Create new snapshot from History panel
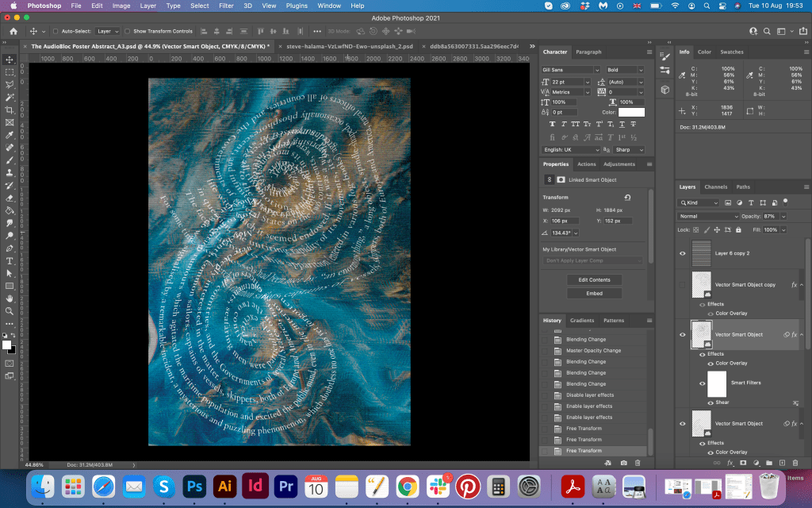 pos(624,462)
